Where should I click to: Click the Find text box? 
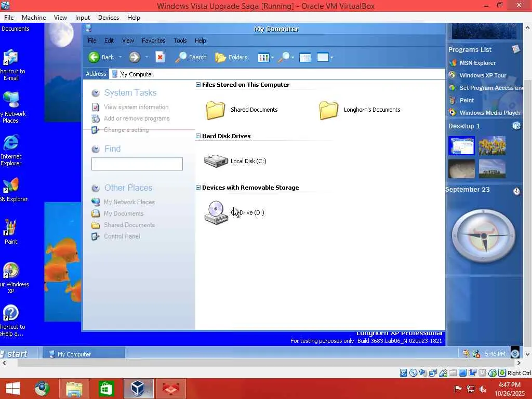point(137,164)
